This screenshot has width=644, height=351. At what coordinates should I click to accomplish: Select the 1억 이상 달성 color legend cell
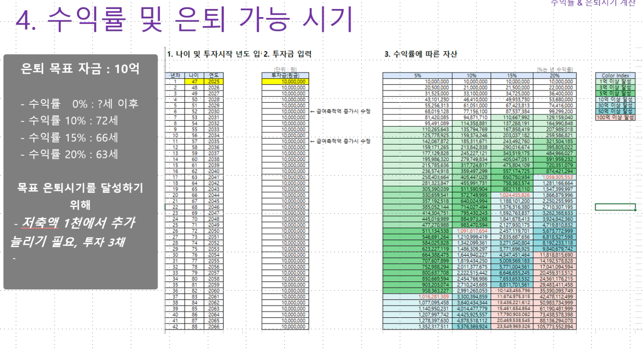(x=615, y=81)
